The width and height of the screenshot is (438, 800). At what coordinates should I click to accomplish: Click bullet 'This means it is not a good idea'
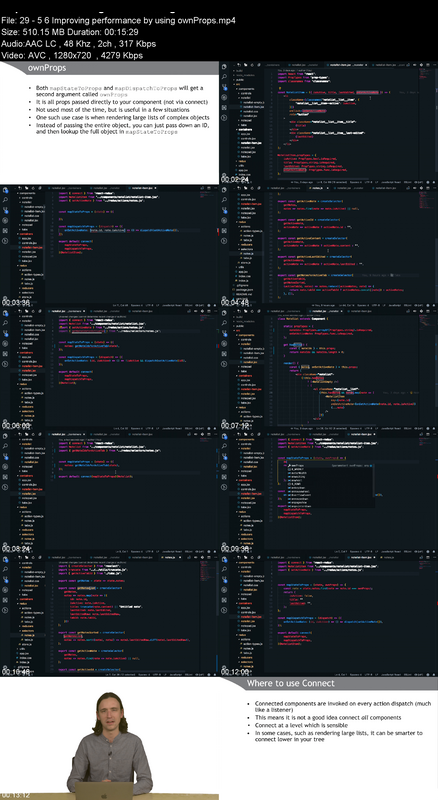(328, 717)
